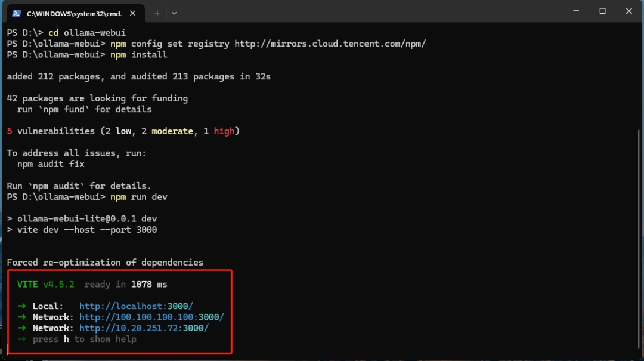Minimize the terminal window

[576, 11]
